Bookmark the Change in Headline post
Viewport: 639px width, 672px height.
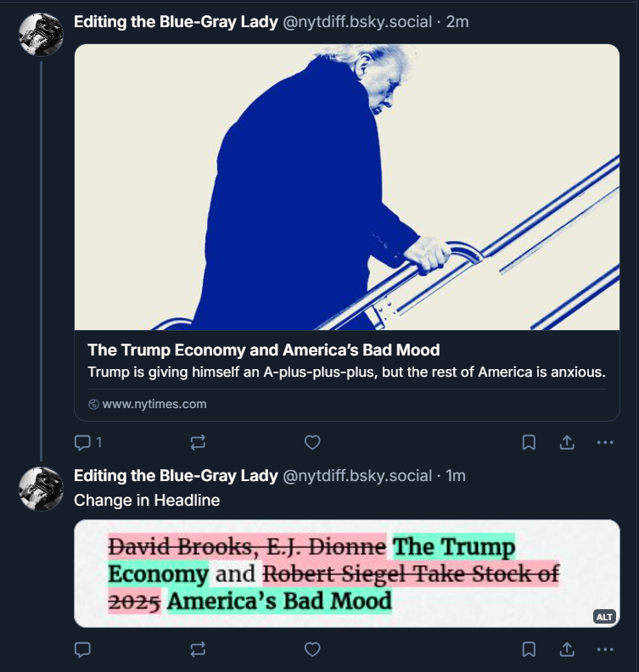(528, 649)
